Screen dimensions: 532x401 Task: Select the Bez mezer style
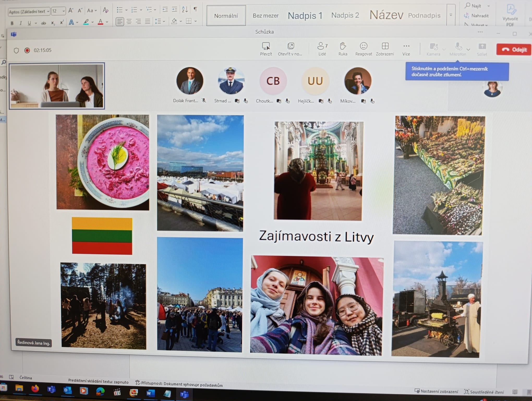click(x=265, y=16)
